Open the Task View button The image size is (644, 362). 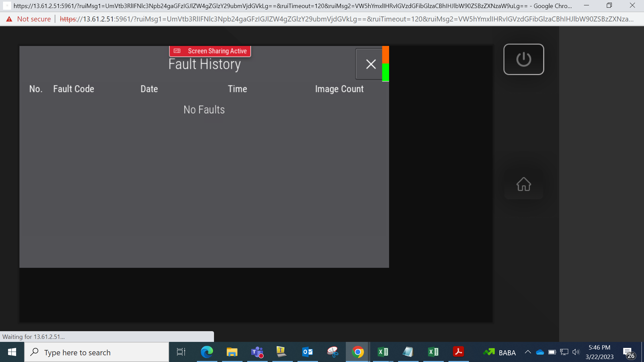click(181, 352)
